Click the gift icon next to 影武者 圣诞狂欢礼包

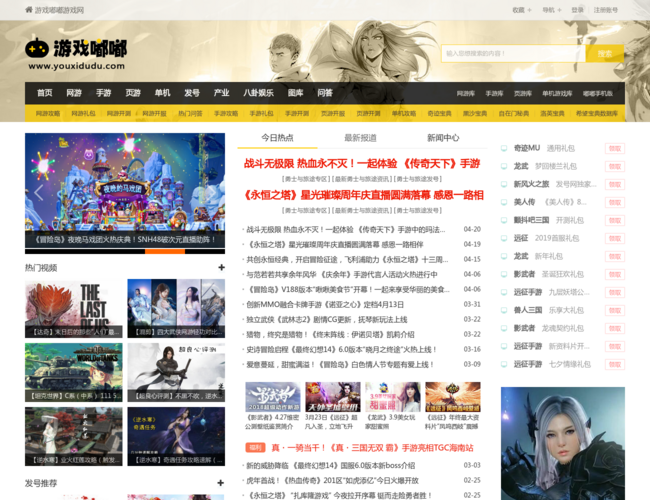(506, 274)
